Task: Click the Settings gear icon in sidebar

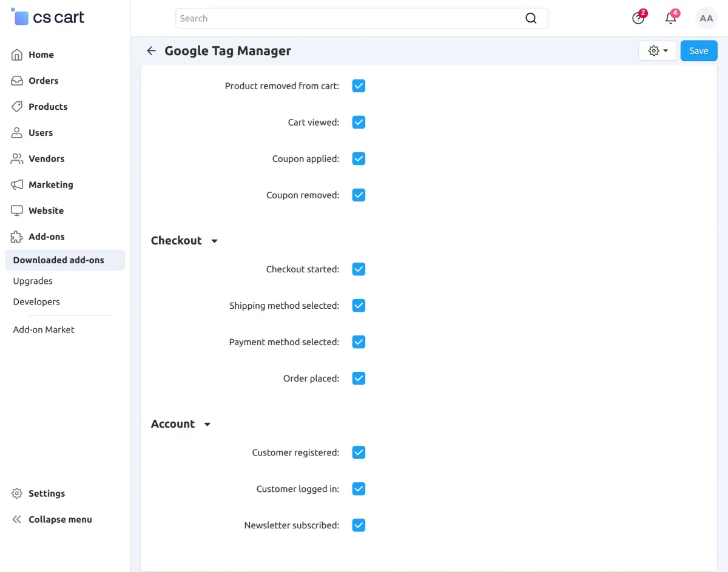Action: [17, 494]
